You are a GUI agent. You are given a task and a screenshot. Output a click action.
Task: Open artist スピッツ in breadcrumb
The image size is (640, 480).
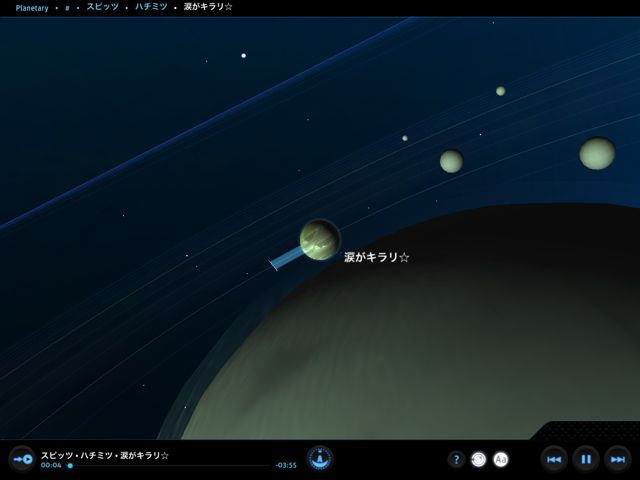tap(102, 7)
